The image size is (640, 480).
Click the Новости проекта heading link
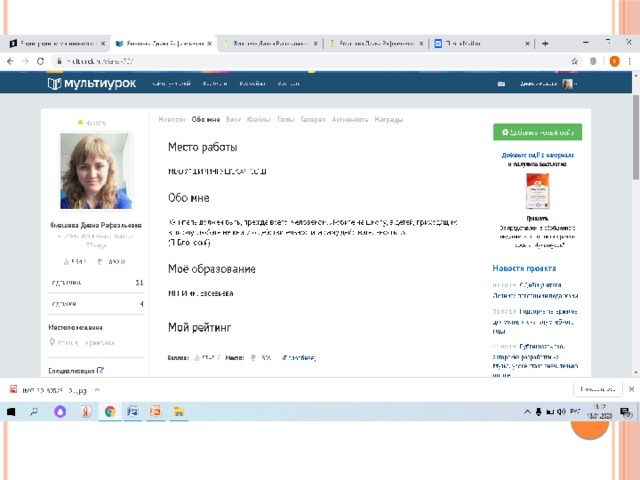[524, 269]
